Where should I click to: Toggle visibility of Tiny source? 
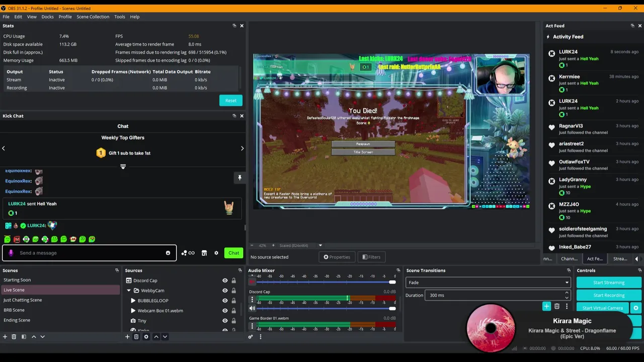[x=225, y=321]
